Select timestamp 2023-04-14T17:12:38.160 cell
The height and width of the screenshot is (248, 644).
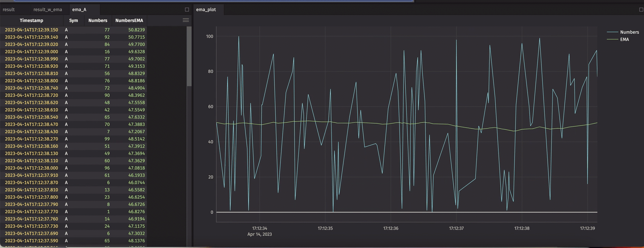pyautogui.click(x=31, y=146)
